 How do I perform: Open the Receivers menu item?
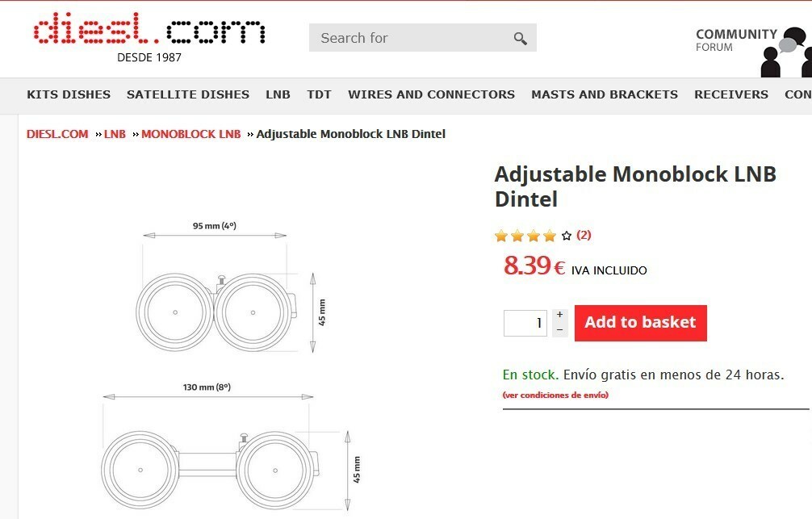731,94
